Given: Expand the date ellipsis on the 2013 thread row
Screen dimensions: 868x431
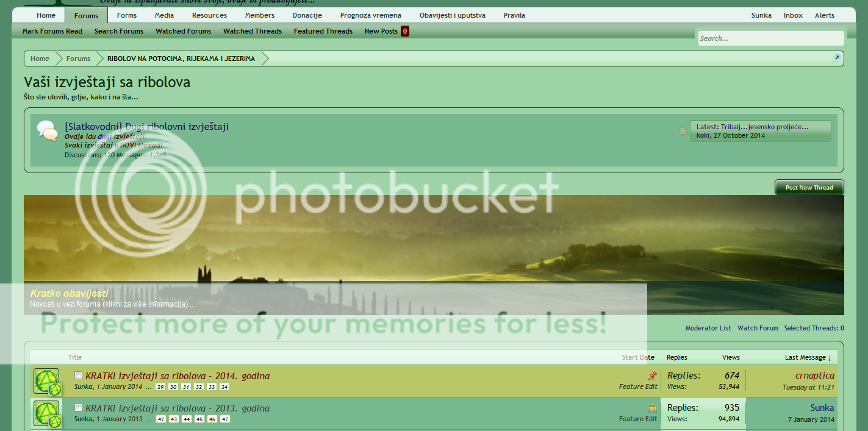Looking at the screenshot, I should (149, 419).
